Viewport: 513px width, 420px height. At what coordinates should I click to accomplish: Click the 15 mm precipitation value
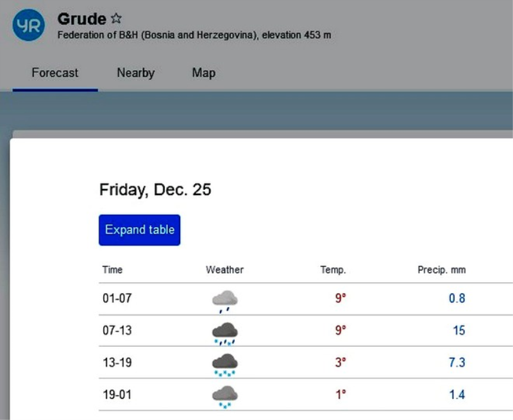pos(458,330)
